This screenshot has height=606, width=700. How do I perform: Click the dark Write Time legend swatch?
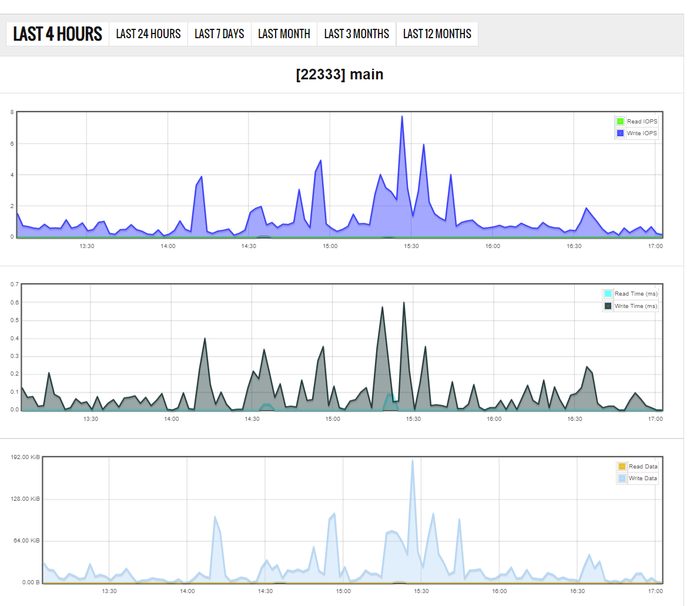(x=608, y=306)
